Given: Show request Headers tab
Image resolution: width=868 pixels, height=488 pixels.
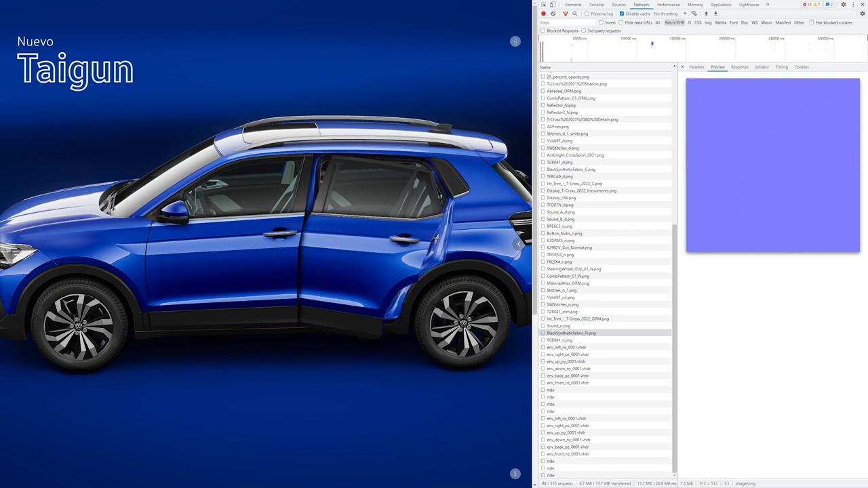Looking at the screenshot, I should coord(696,67).
